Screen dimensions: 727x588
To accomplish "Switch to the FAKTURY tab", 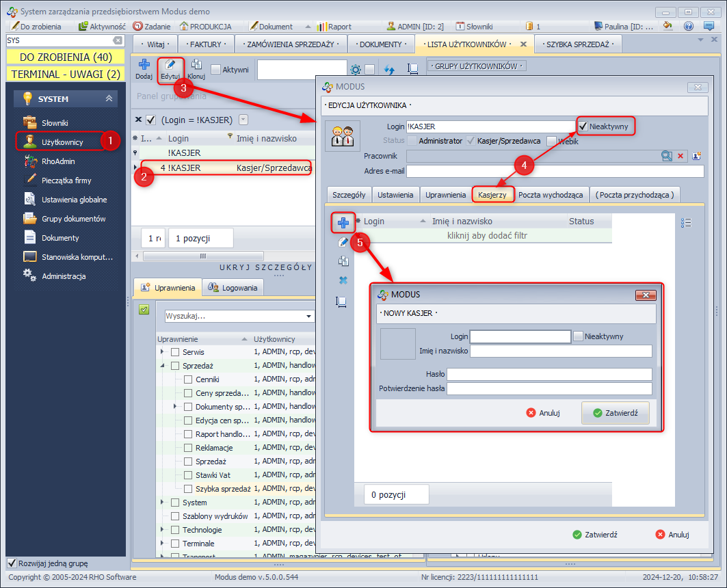I will click(x=205, y=44).
